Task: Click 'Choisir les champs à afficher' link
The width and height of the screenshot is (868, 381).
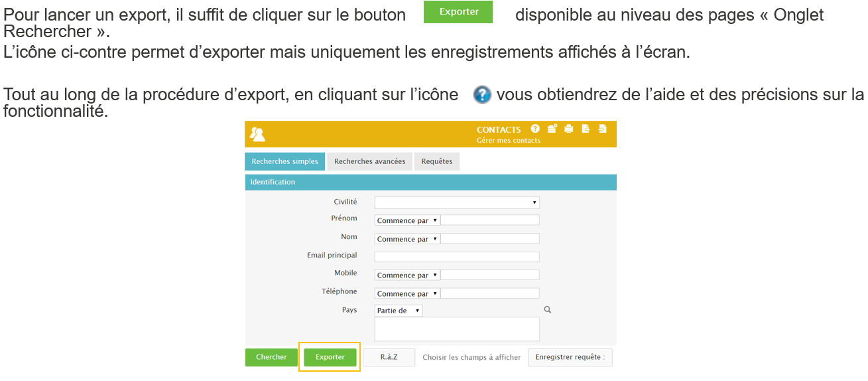Action: pyautogui.click(x=471, y=358)
